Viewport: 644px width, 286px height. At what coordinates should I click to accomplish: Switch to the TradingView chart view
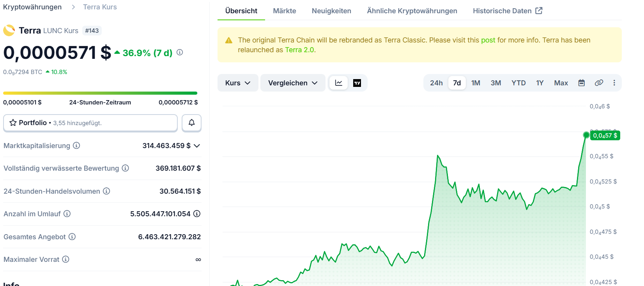[357, 83]
